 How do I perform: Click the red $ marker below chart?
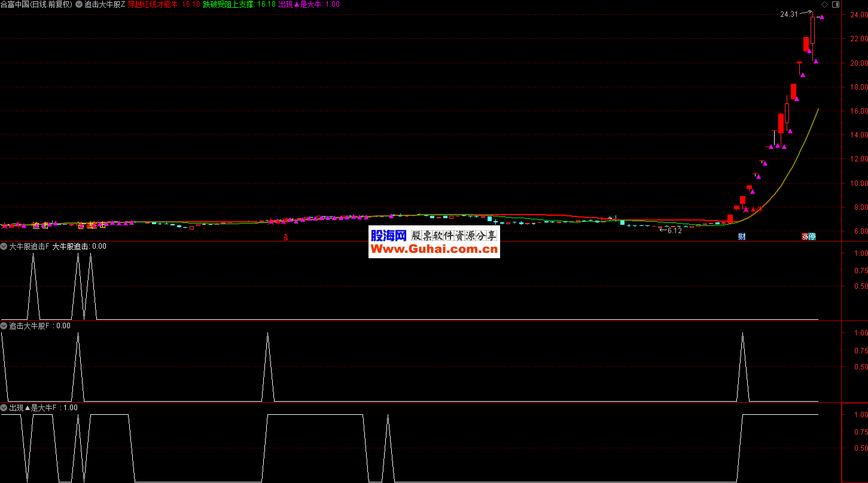[286, 237]
